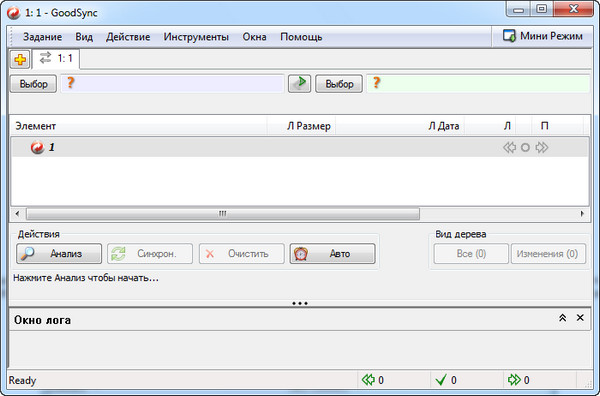Screen dimensions: 600x396
Task: Set row 1 direction left-to-right arrow
Action: click(541, 147)
